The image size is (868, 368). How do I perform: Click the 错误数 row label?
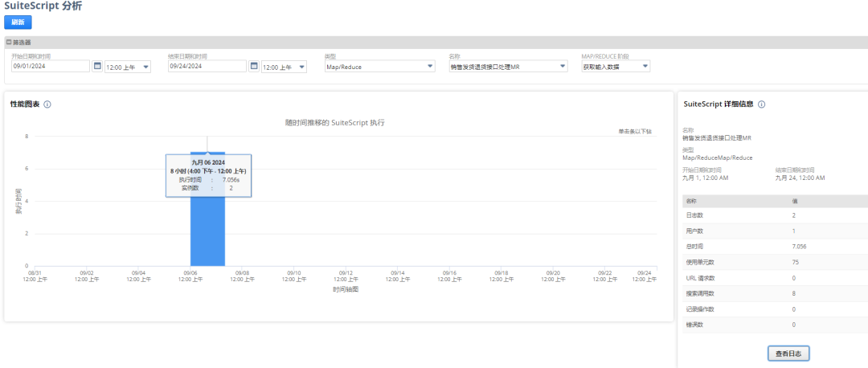(694, 325)
